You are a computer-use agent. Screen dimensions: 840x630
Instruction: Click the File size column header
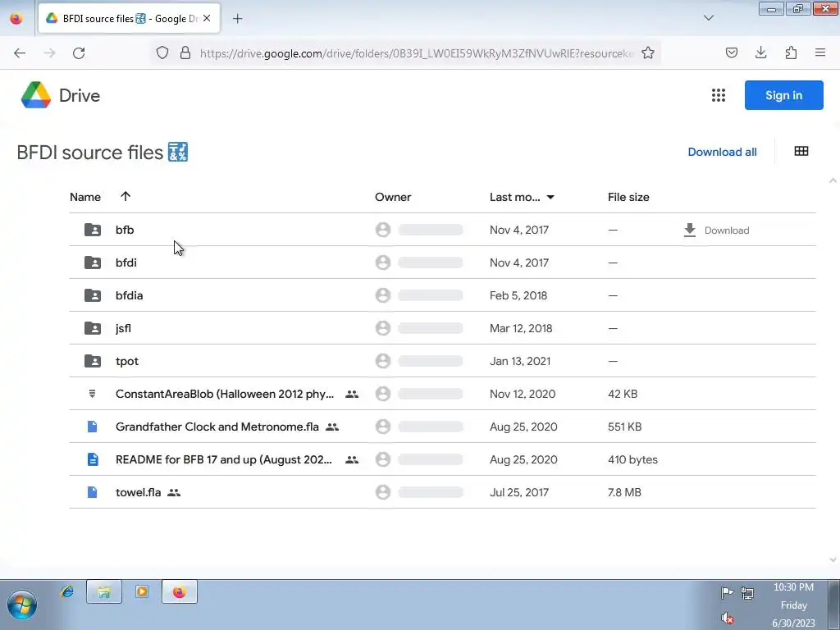[x=628, y=197]
